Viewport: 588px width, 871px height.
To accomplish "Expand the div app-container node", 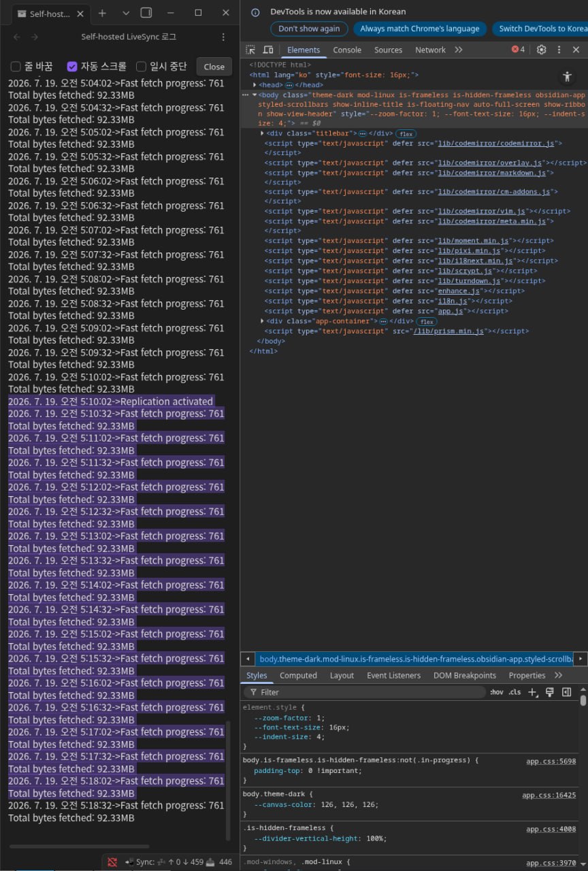I will 263,321.
